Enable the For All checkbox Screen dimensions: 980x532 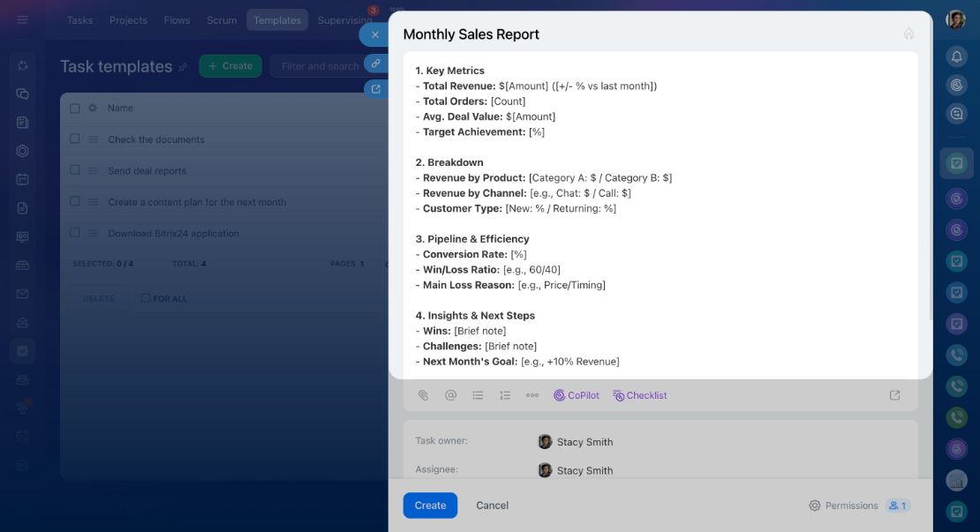click(x=146, y=298)
